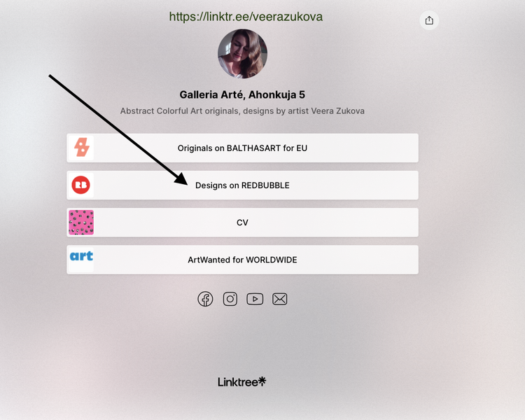Open the Instagram social icon
Image resolution: width=525 pixels, height=420 pixels.
[x=230, y=299]
